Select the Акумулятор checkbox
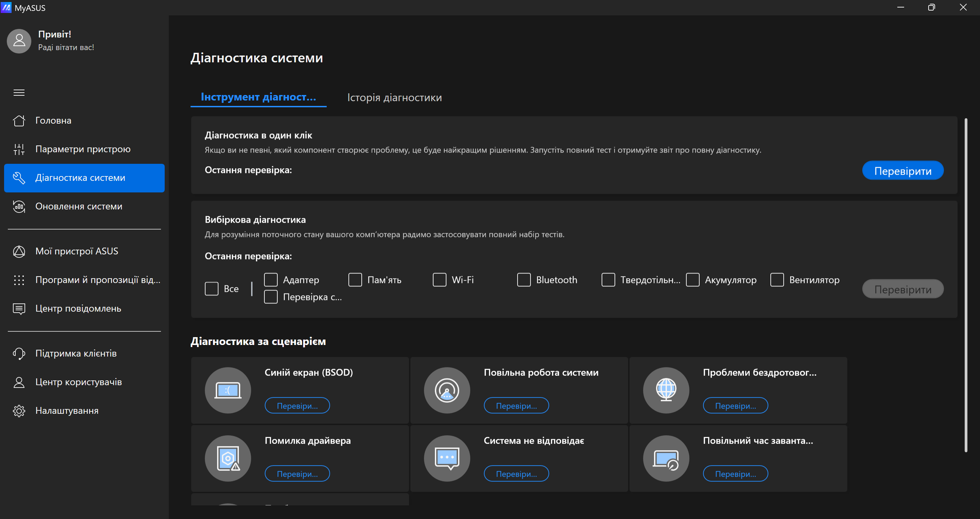The width and height of the screenshot is (980, 519). coord(692,280)
